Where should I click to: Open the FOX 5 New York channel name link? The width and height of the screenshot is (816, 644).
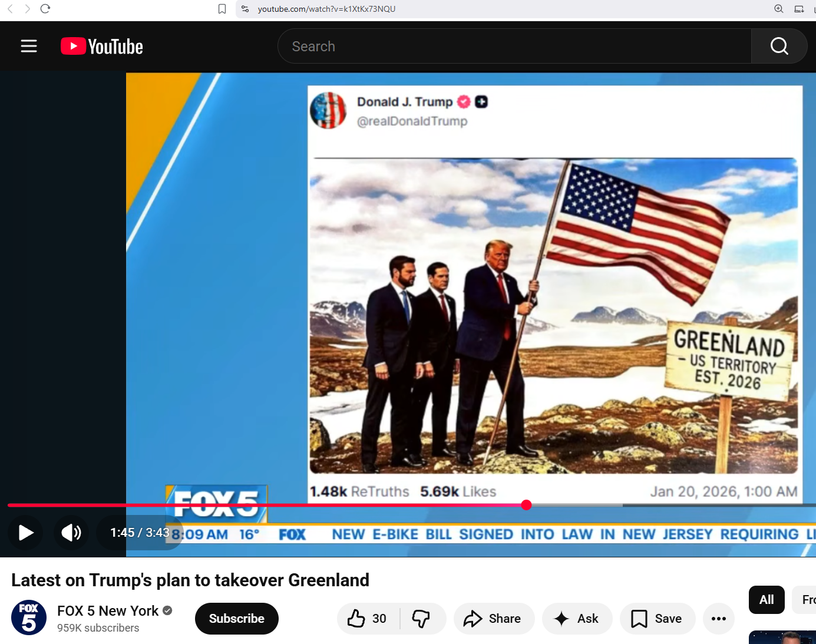click(x=108, y=611)
